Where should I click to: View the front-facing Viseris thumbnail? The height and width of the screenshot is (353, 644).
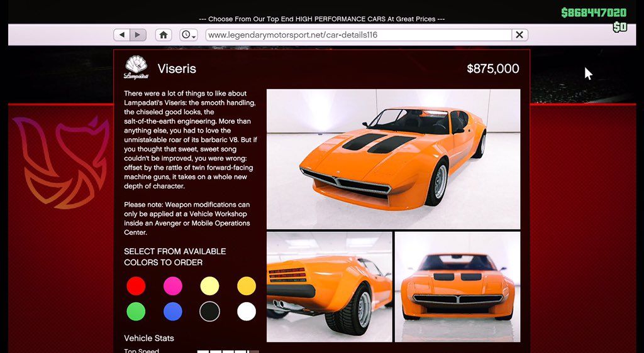point(457,286)
